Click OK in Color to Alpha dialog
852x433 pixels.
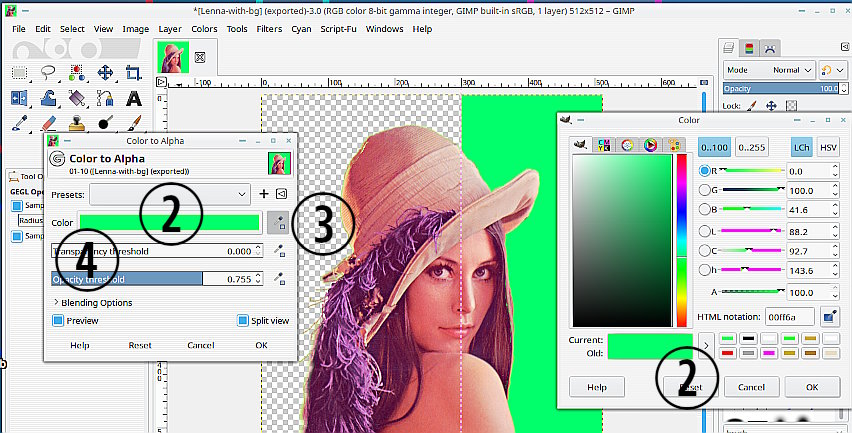click(x=261, y=345)
